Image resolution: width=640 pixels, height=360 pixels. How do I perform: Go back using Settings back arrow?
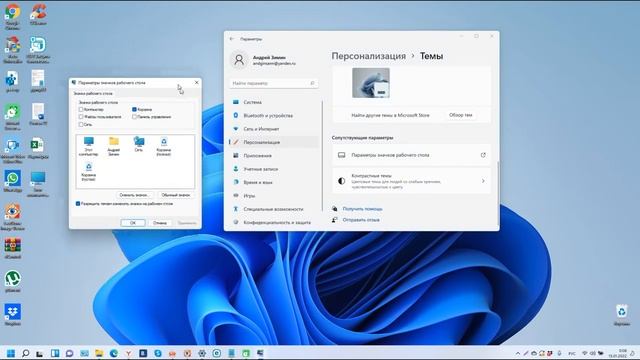(x=232, y=39)
